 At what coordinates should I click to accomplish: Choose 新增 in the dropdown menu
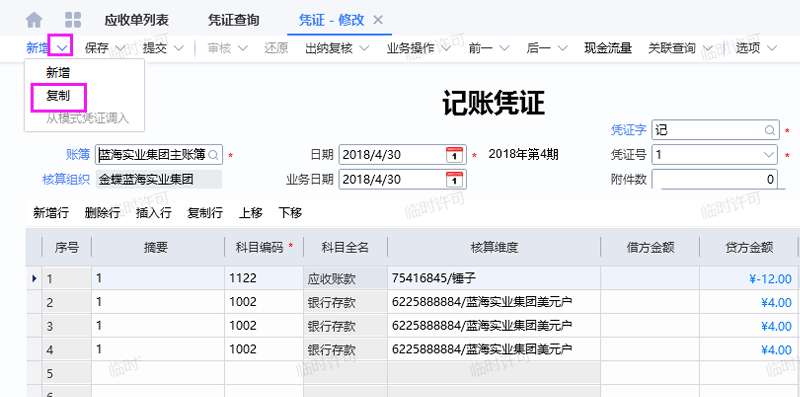pos(58,73)
